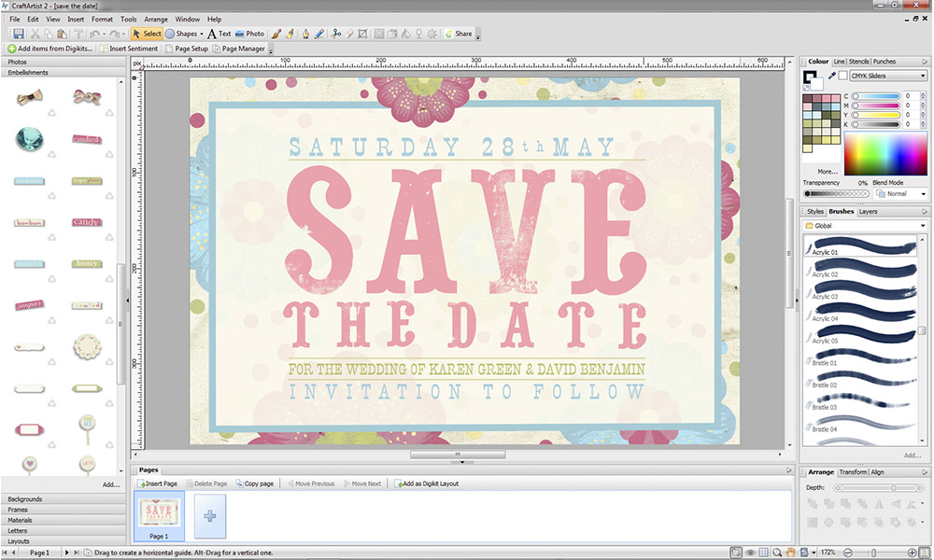Click the Insert Page button

click(157, 483)
